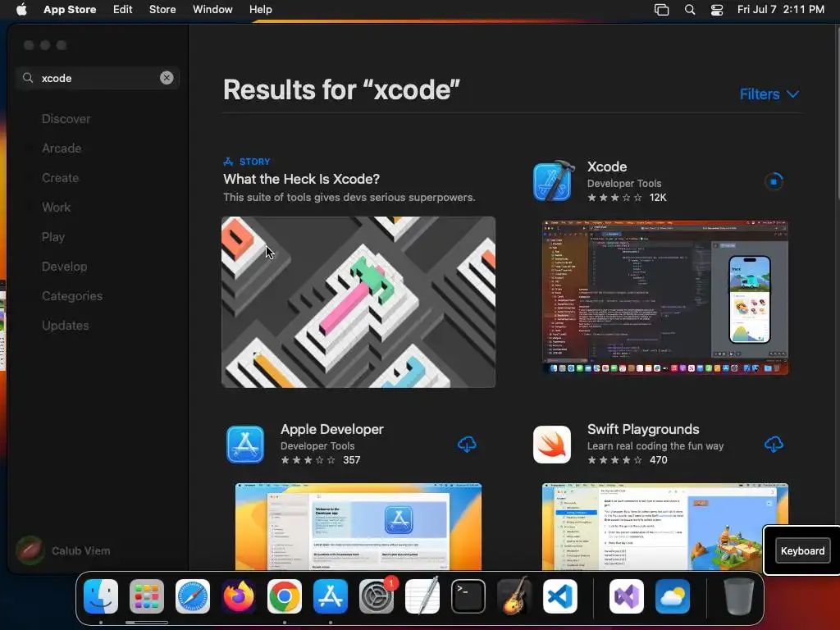Open the cloud weather app in Dock
Screen dimensions: 840x630
[x=673, y=596]
